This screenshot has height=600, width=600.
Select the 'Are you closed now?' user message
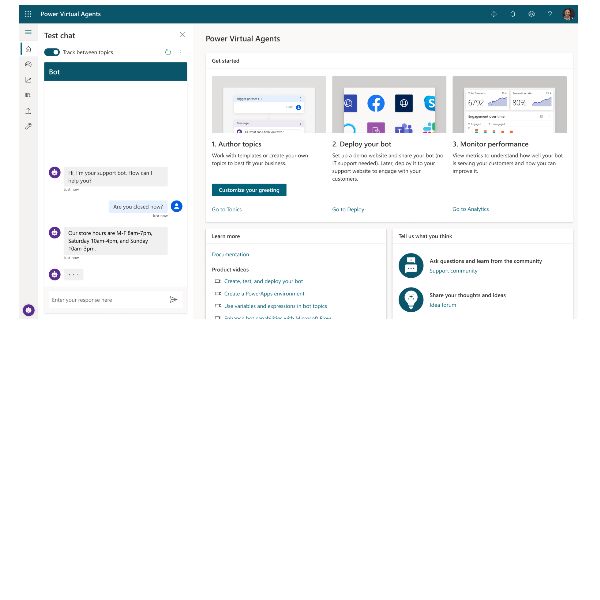point(138,207)
